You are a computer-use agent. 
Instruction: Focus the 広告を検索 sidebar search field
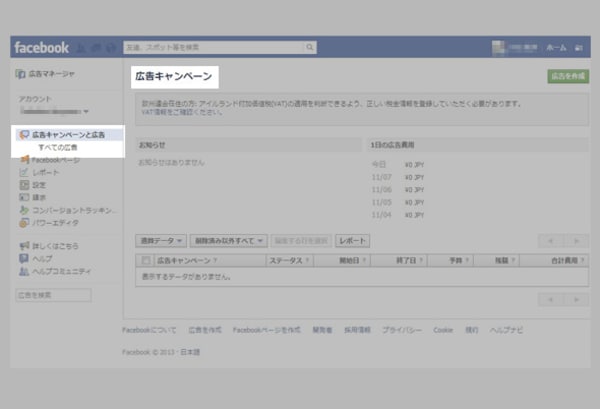pos(54,295)
